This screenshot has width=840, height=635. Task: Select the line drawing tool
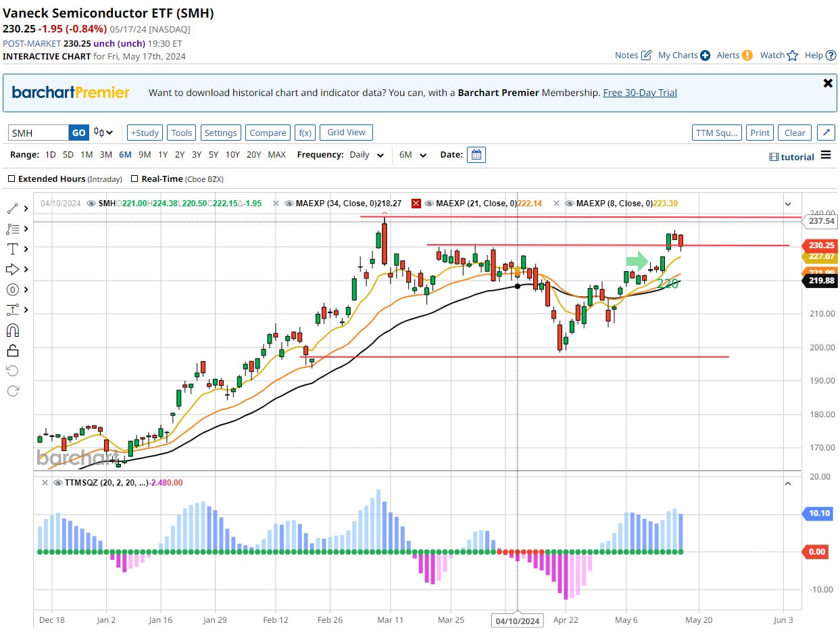pyautogui.click(x=13, y=209)
